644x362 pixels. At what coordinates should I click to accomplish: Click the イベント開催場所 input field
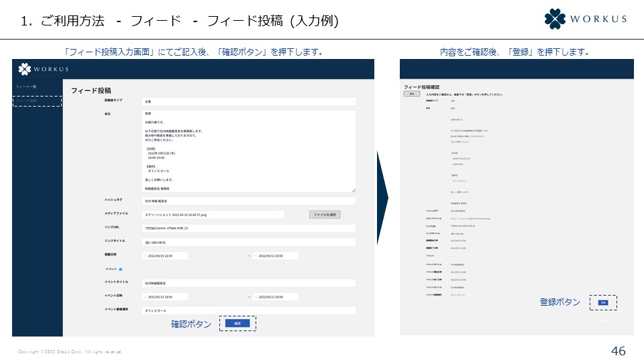coord(248,310)
